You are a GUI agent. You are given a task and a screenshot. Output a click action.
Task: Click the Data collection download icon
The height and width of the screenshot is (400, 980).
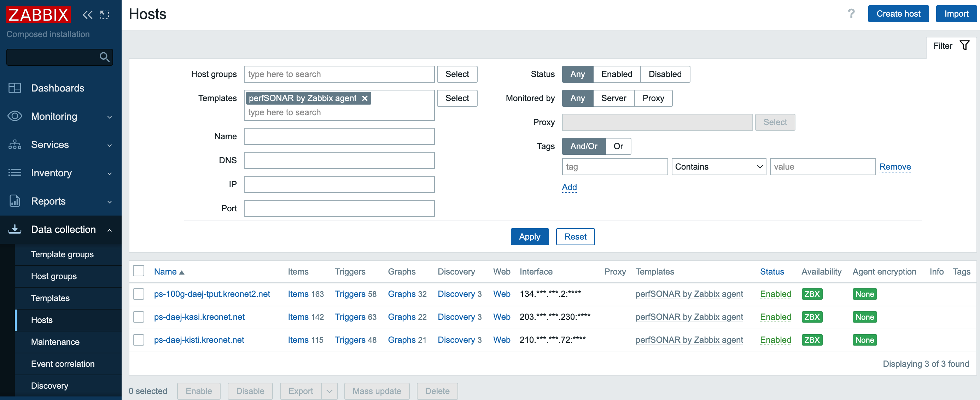[x=15, y=229]
